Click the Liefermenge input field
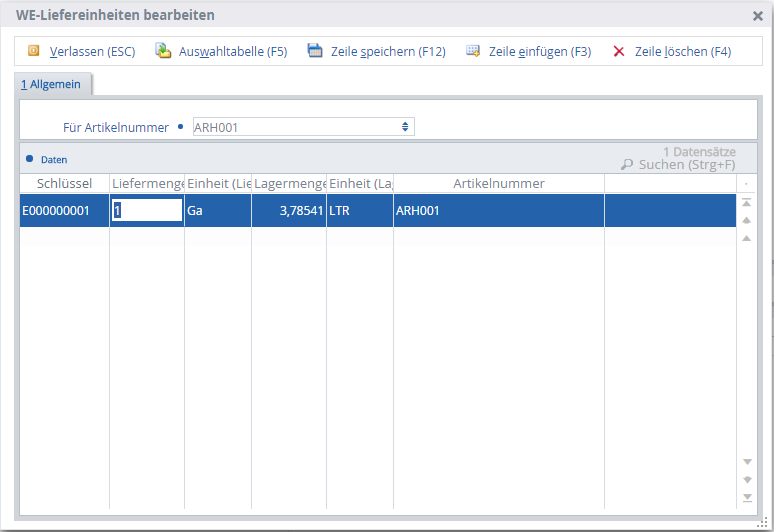 (147, 210)
